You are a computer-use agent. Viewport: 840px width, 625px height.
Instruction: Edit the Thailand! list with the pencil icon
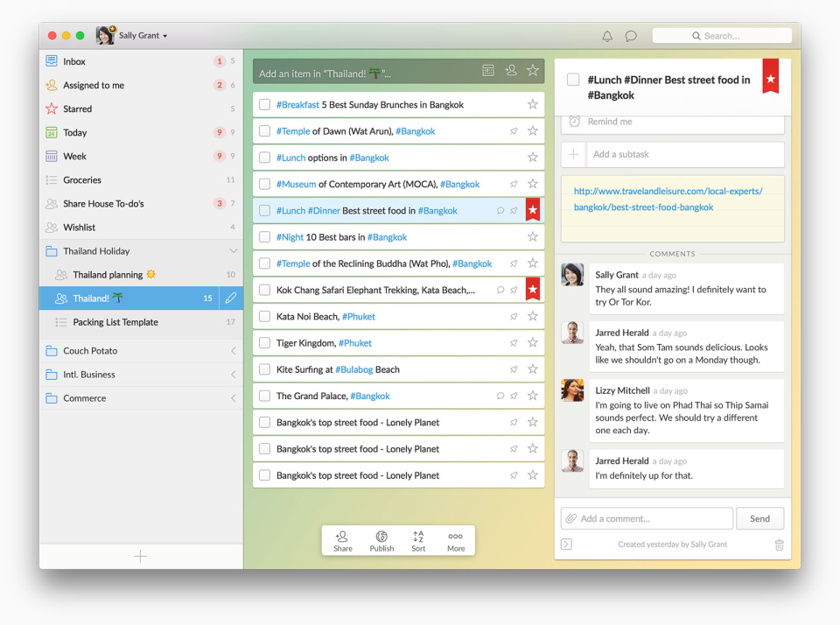click(x=230, y=298)
